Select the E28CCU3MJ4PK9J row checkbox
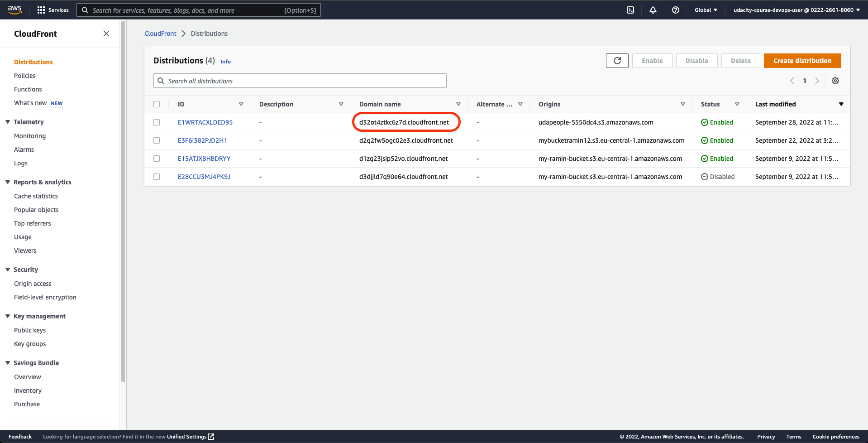Image resolution: width=868 pixels, height=443 pixels. pyautogui.click(x=157, y=177)
